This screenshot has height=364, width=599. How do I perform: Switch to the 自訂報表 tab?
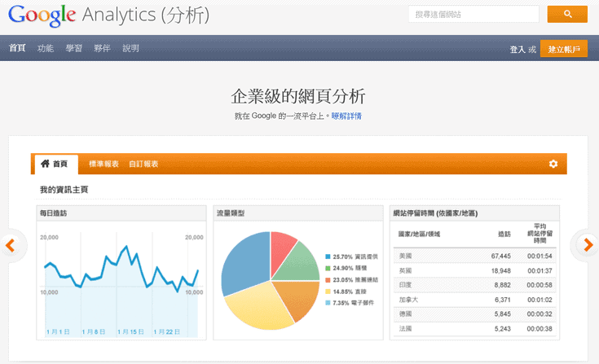click(143, 164)
